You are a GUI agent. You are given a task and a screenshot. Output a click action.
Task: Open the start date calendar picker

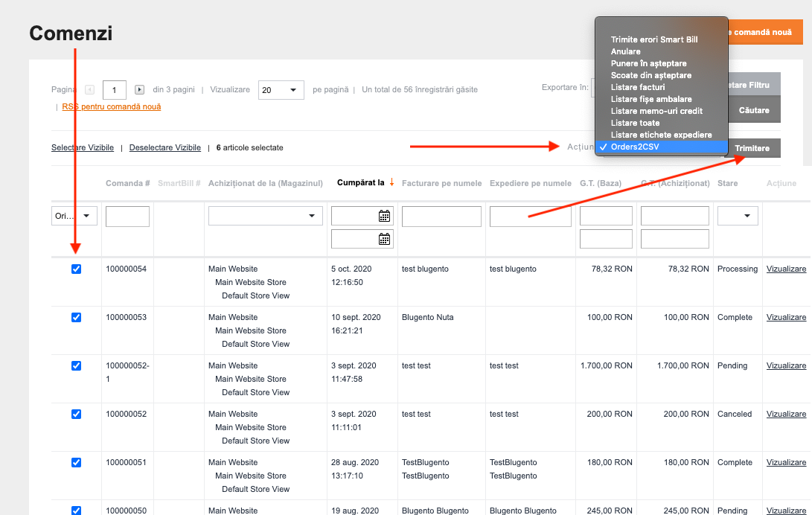[x=384, y=216]
